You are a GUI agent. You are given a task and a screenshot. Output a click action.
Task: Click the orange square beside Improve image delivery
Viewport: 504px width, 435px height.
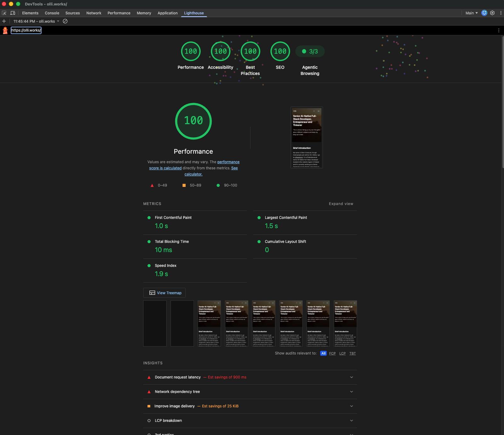[x=149, y=406]
